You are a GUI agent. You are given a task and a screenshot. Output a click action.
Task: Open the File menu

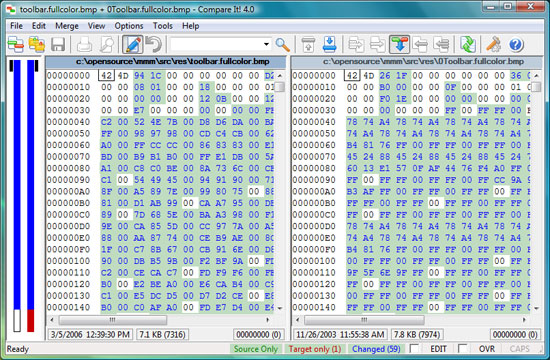coord(16,26)
